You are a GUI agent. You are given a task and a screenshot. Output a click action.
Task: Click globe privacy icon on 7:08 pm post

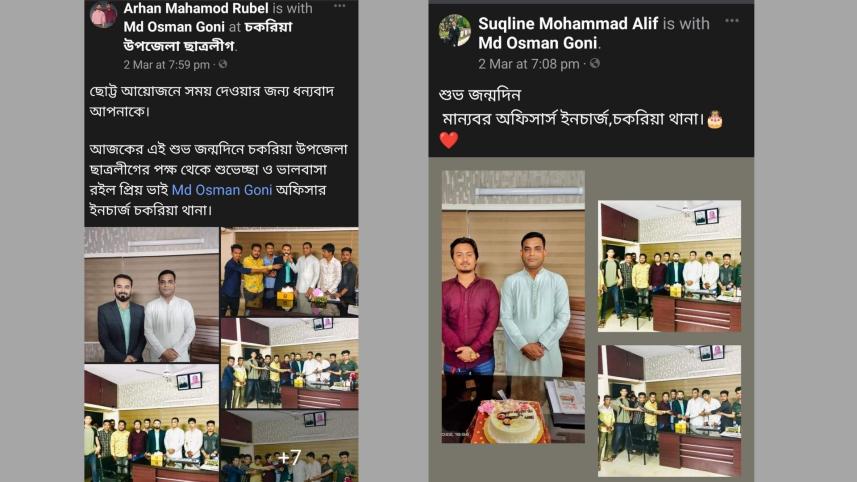pyautogui.click(x=595, y=63)
